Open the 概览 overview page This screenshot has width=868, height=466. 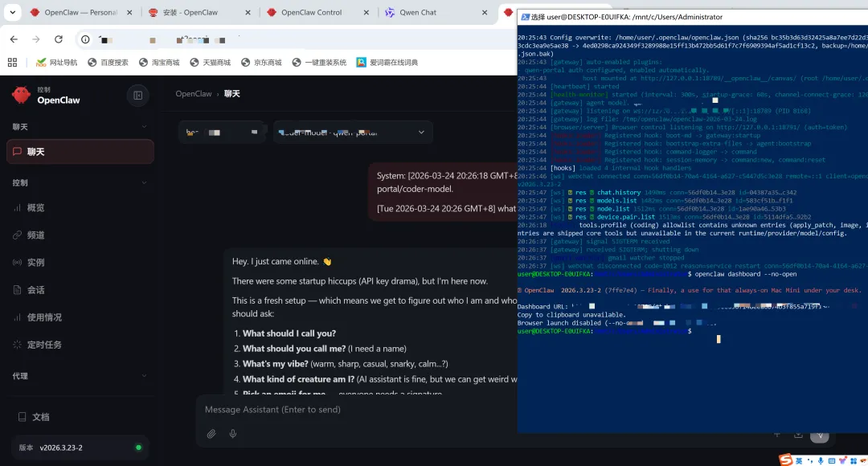80,207
